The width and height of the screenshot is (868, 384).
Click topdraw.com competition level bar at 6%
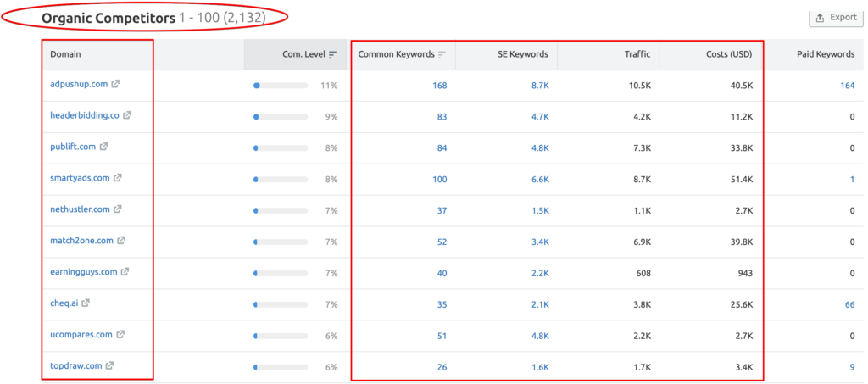point(280,367)
